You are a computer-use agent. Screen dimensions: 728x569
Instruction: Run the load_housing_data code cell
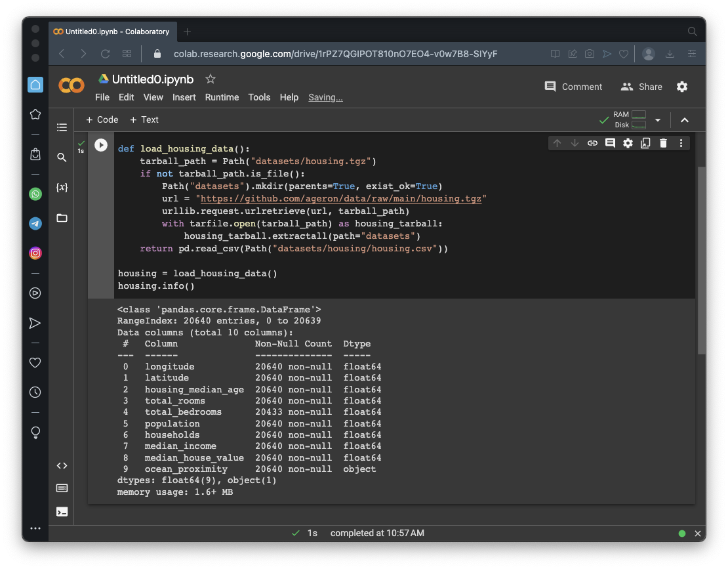coord(100,145)
